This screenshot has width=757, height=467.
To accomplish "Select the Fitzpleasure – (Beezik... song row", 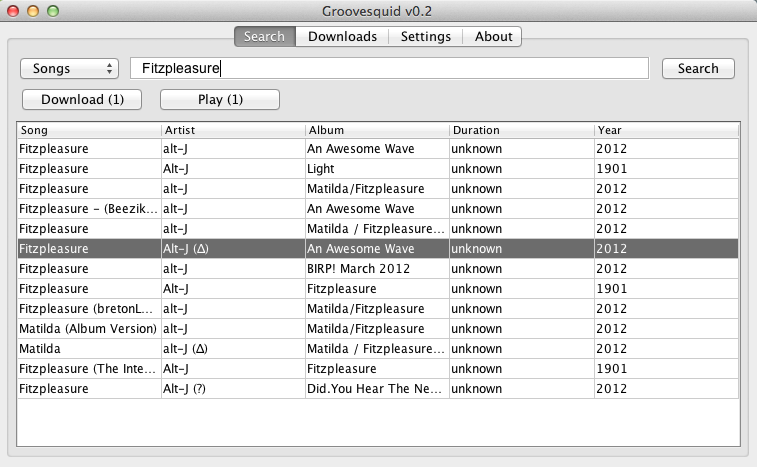I will tap(378, 209).
